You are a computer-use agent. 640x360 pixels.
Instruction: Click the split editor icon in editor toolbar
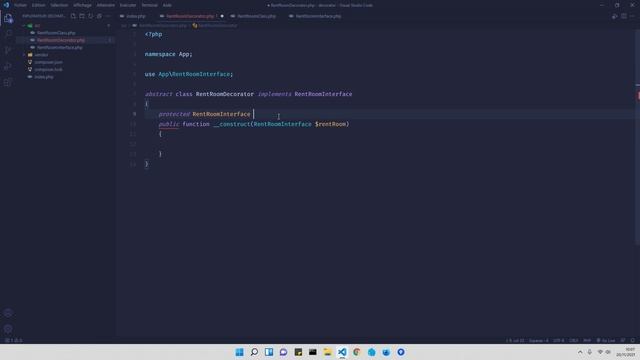pyautogui.click(x=624, y=16)
